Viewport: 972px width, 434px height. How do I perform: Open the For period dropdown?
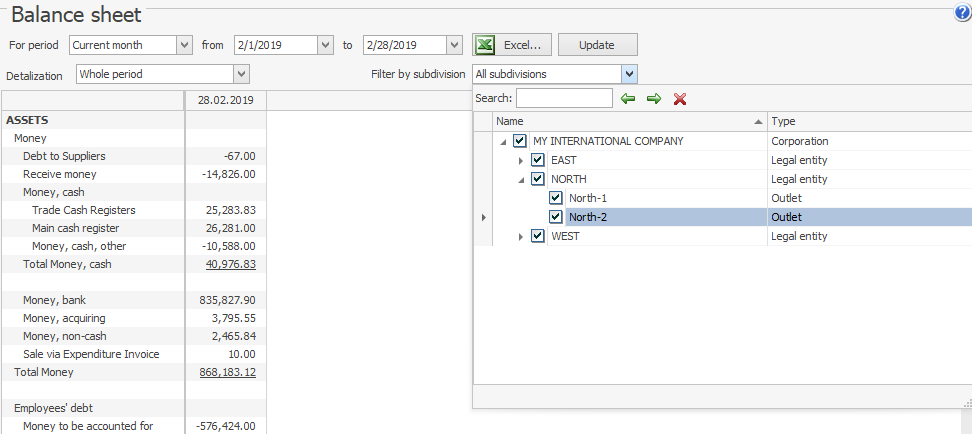(183, 45)
